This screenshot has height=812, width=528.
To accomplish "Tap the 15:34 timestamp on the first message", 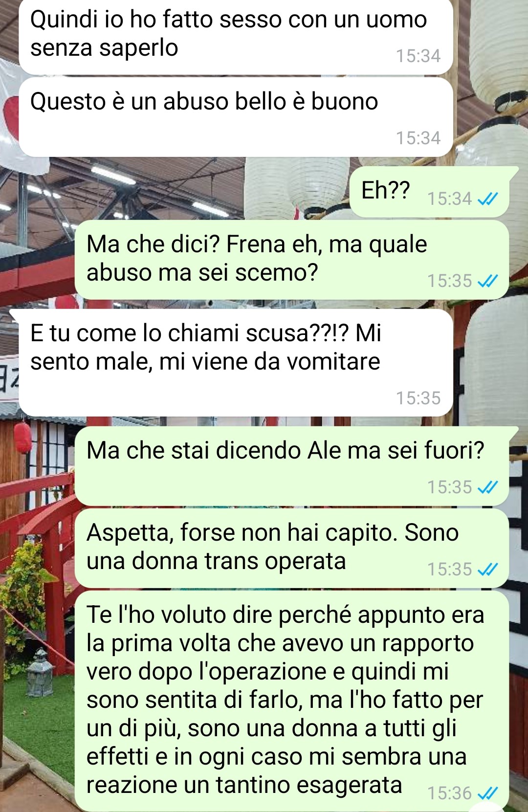I will pyautogui.click(x=418, y=56).
